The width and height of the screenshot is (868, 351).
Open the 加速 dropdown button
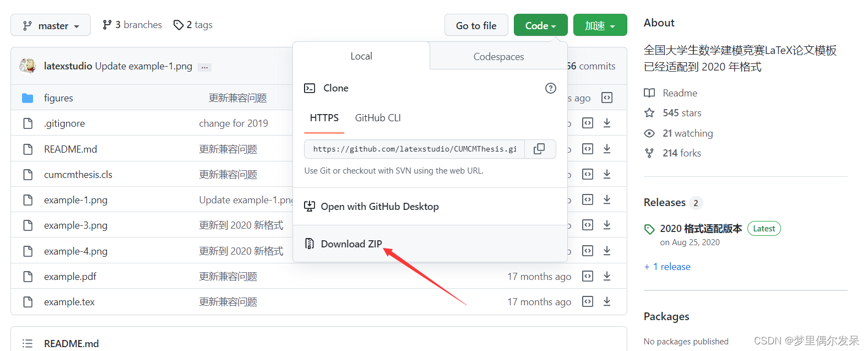coord(600,25)
